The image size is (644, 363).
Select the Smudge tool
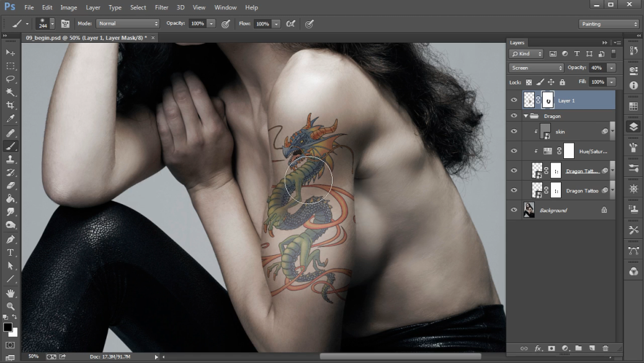coord(11,212)
